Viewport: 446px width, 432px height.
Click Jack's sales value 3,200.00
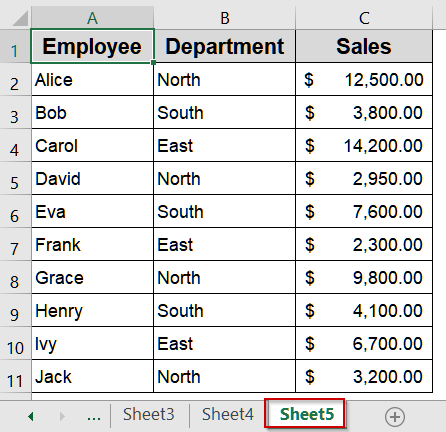point(364,376)
